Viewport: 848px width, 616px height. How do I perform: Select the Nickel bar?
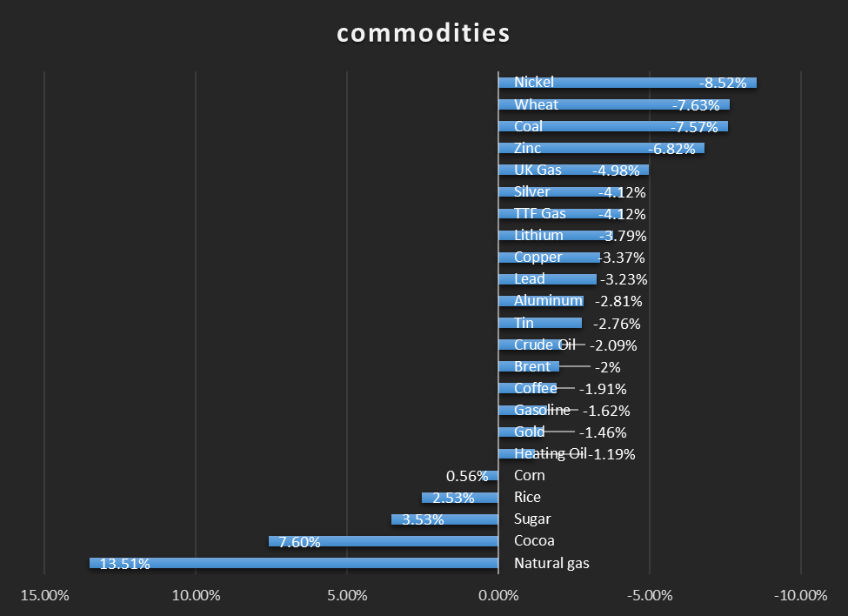click(626, 83)
